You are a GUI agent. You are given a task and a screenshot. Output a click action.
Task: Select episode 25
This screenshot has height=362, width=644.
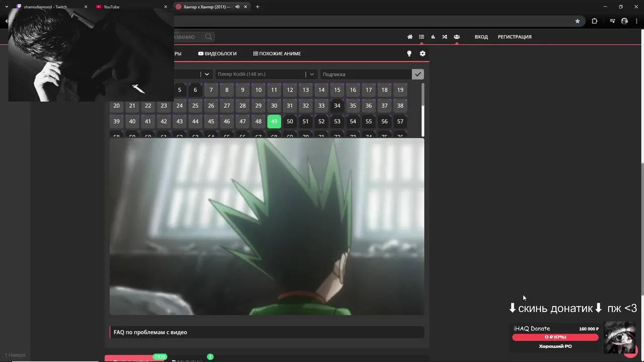(195, 106)
